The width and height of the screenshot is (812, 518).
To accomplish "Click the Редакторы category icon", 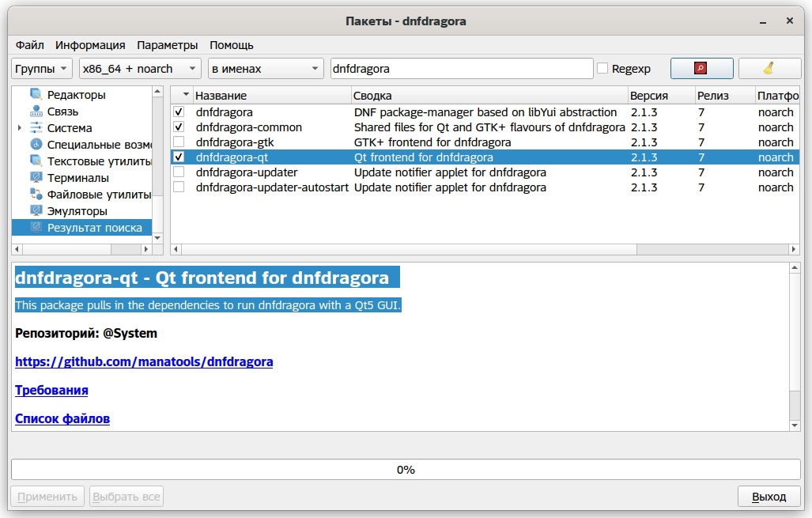I will 36,94.
